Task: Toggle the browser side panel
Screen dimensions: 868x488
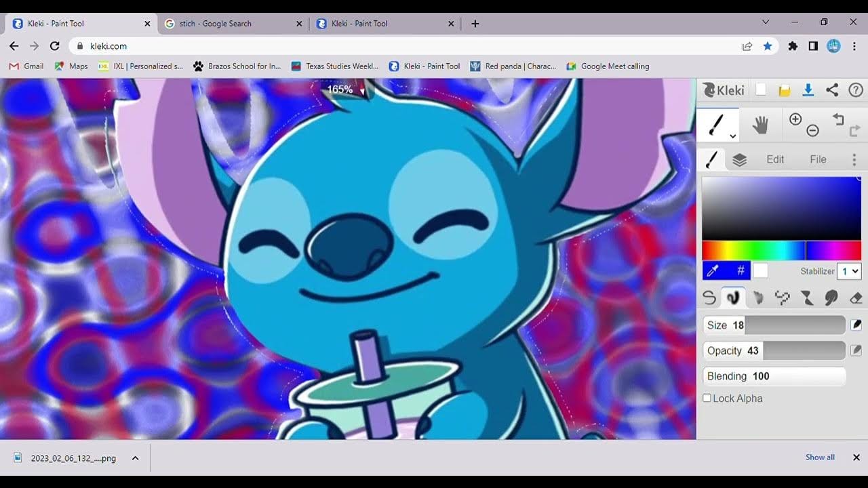Action: (813, 46)
